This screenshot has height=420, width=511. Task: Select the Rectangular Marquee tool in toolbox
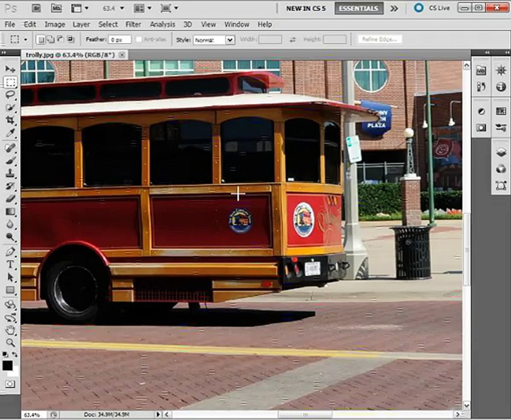pos(10,82)
